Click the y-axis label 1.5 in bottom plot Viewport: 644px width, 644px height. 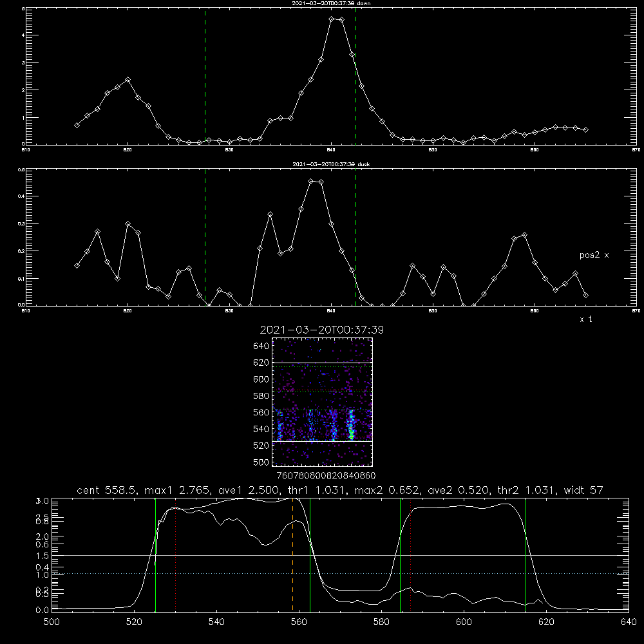pos(43,556)
